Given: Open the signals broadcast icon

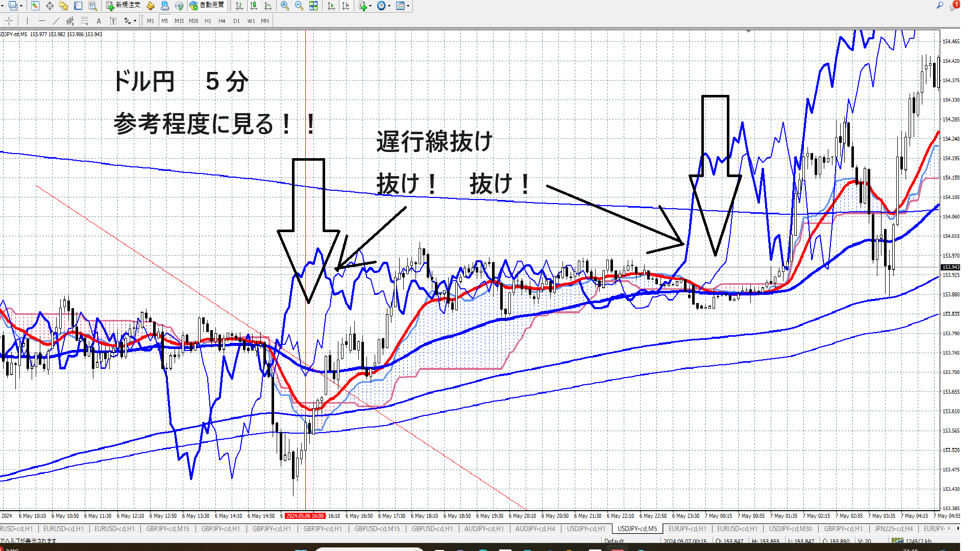Looking at the screenshot, I should [x=179, y=6].
